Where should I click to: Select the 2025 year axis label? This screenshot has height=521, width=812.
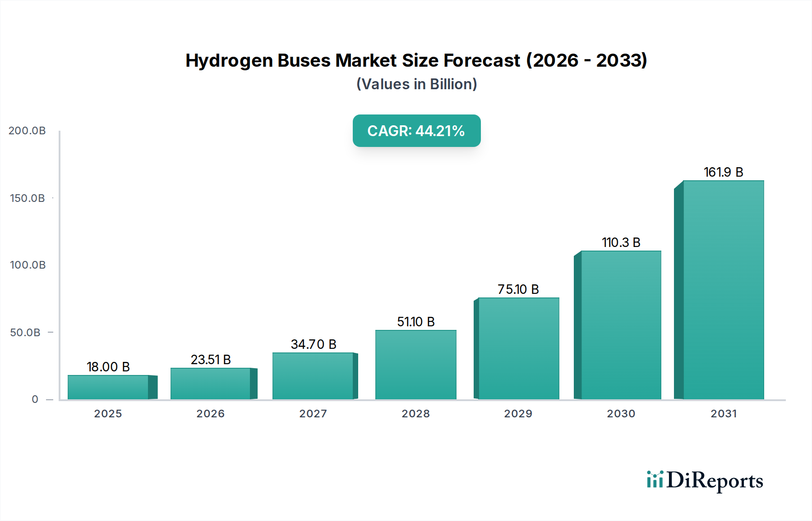[x=108, y=413]
